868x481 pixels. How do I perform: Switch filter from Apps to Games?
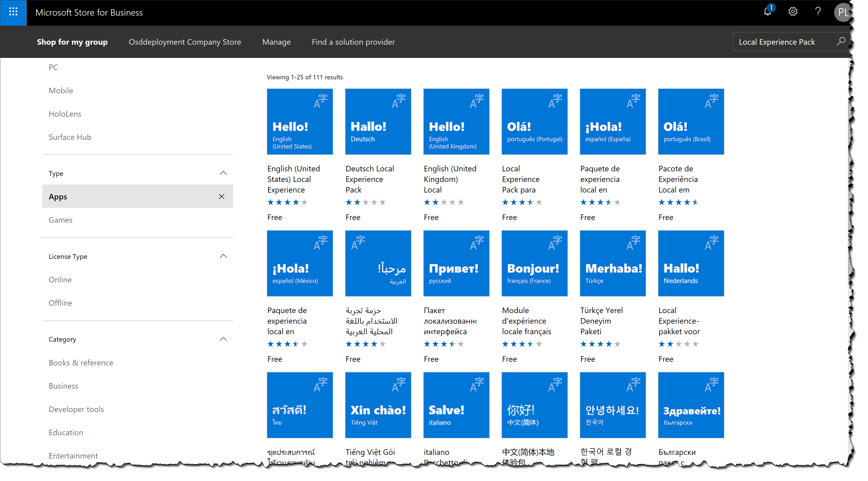click(x=60, y=220)
